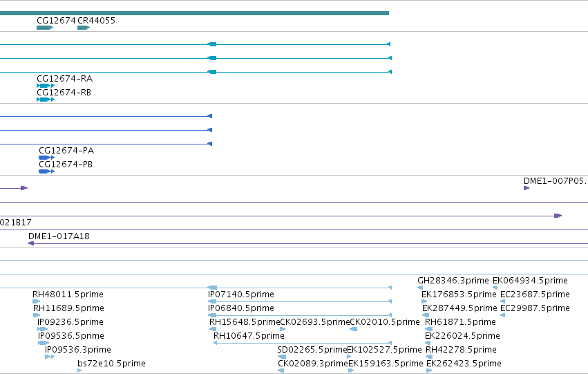Open the SD02265.5prime EST label
588x374 pixels.
coord(312,350)
